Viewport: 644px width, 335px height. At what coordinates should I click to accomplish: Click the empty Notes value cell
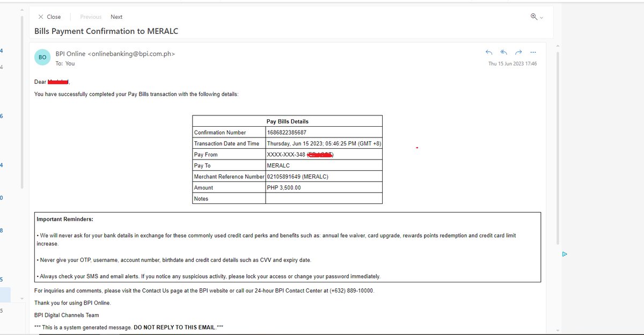[x=324, y=199]
